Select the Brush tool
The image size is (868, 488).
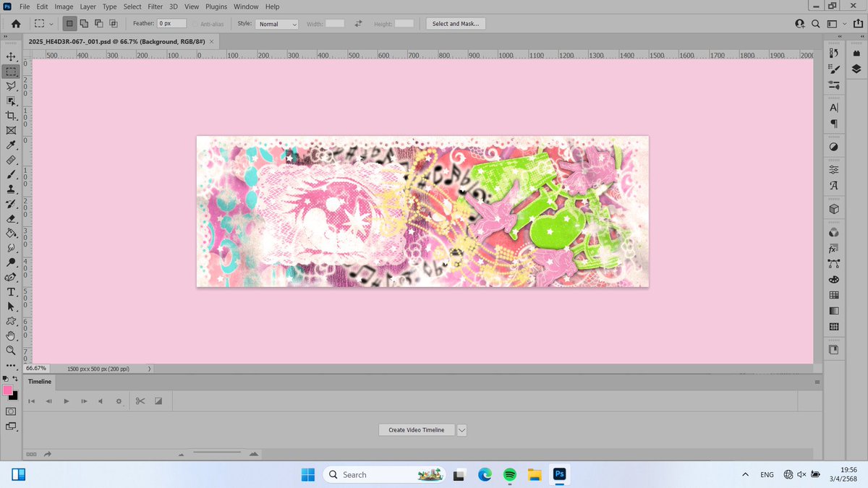[x=12, y=175]
